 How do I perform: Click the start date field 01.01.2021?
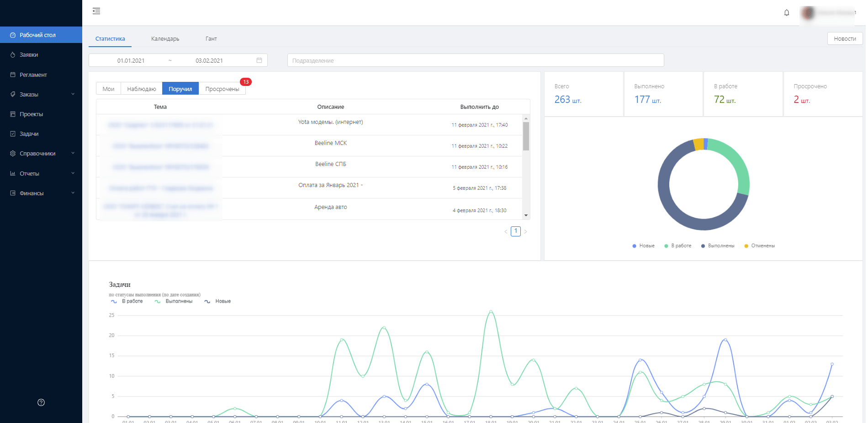[131, 60]
